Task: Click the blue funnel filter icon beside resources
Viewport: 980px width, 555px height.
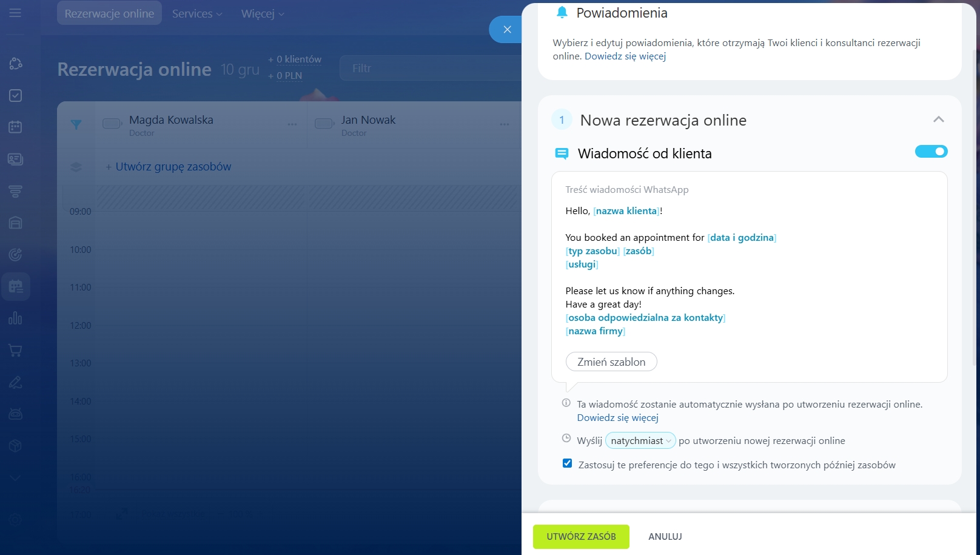Action: pos(76,124)
